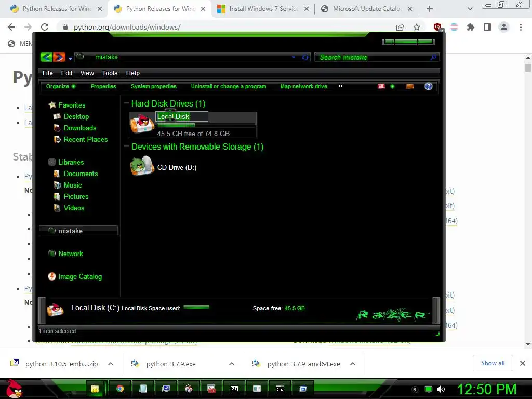Viewport: 532px width, 399px height.
Task: Open 7-Zip from the taskbar
Action: pos(234,389)
